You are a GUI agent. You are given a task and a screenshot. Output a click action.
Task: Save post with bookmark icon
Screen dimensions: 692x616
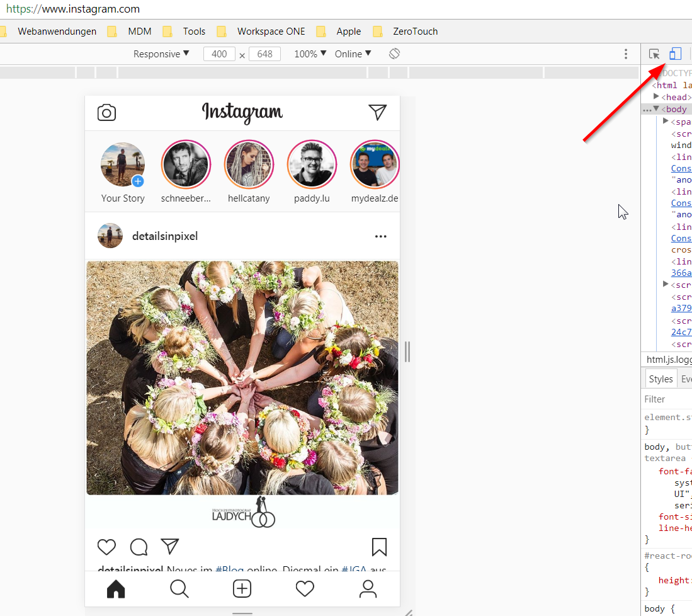tap(379, 547)
